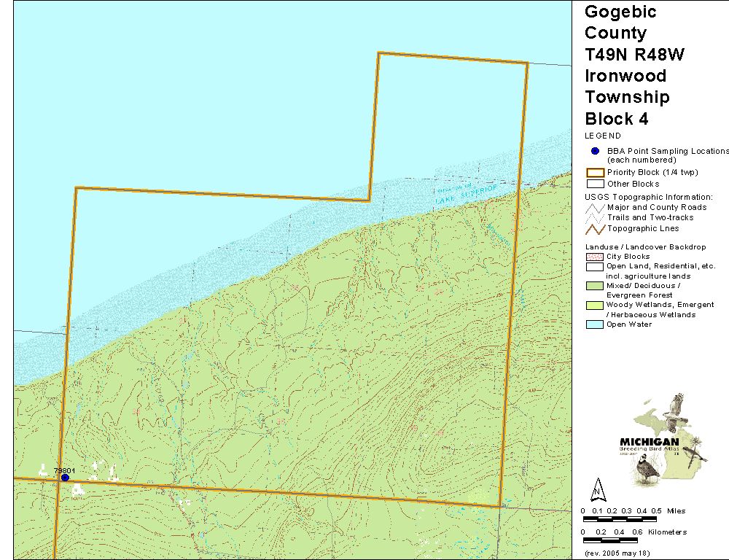729x560 pixels.
Task: Select the Open Water light blue swatch
Action: (x=595, y=324)
